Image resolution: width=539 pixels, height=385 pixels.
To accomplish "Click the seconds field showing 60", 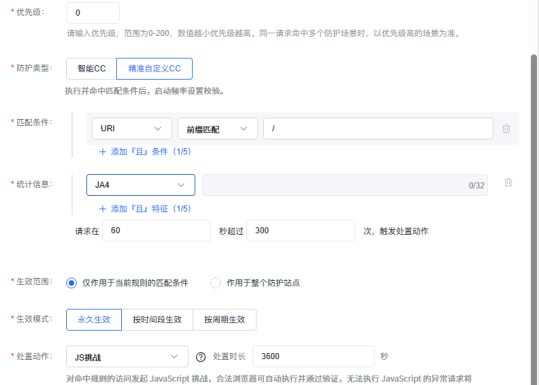I will (156, 231).
